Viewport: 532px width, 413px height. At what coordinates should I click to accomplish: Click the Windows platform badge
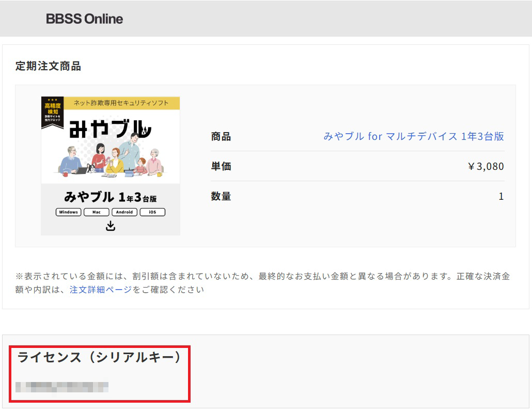[x=69, y=212]
